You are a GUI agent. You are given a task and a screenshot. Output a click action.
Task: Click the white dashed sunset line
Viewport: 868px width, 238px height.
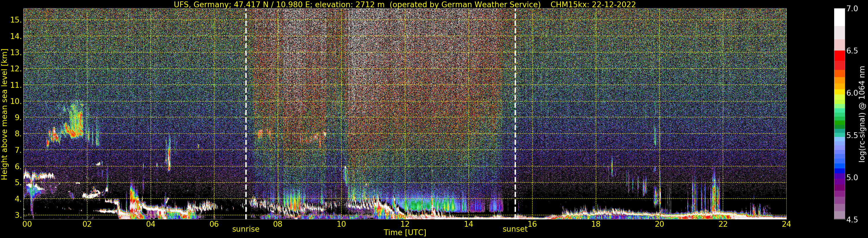point(515,114)
